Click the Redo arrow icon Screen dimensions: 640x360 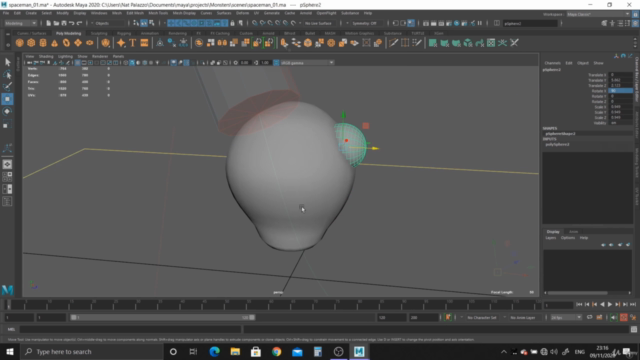pos(79,23)
